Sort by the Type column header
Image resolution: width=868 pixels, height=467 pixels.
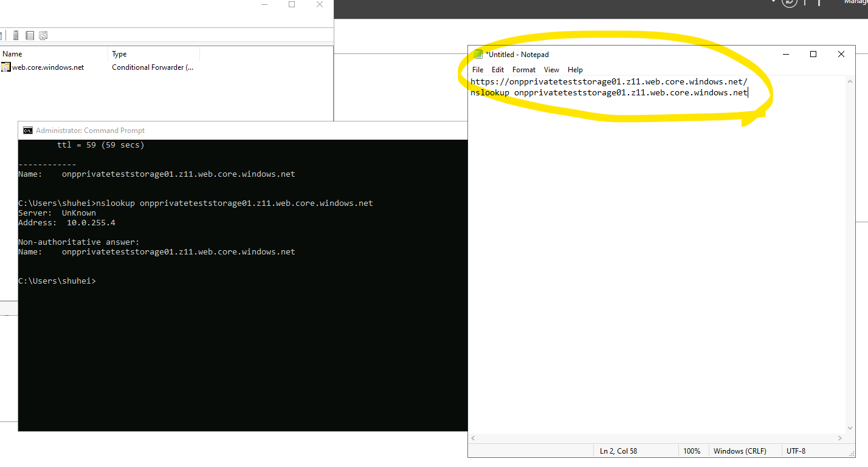coord(154,54)
